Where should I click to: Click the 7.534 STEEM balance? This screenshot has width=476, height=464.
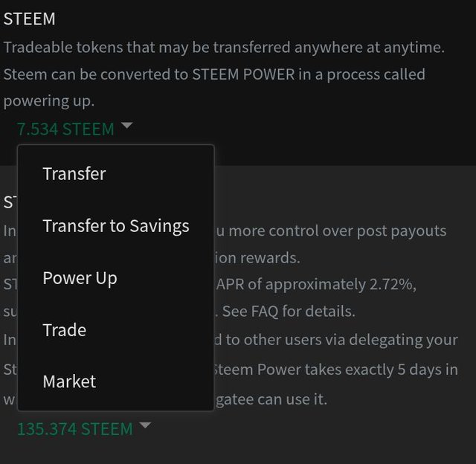point(65,129)
